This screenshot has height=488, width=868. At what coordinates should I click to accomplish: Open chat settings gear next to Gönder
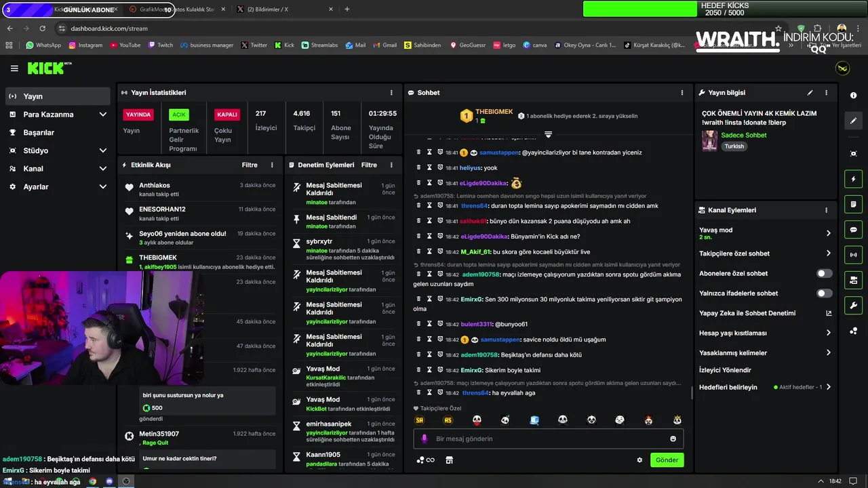click(639, 460)
